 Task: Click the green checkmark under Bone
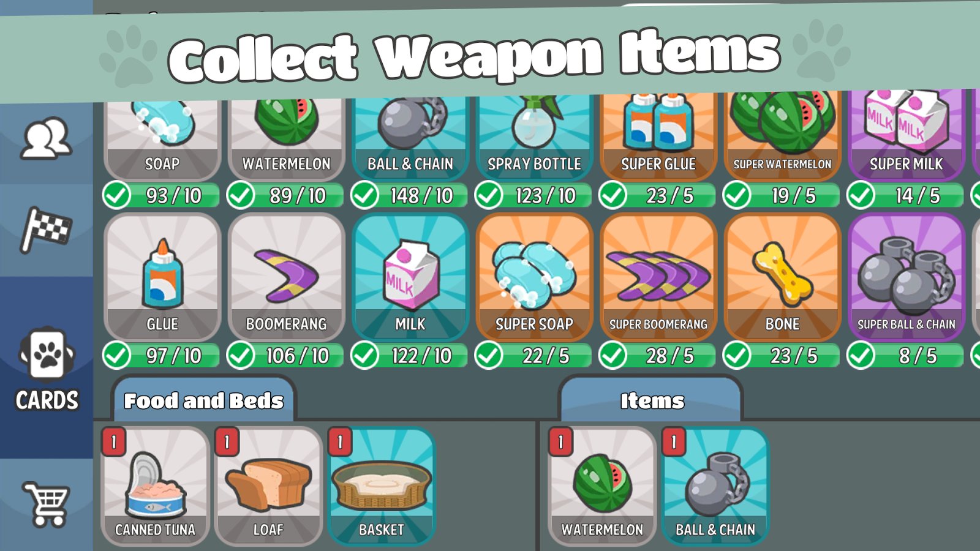pyautogui.click(x=736, y=356)
